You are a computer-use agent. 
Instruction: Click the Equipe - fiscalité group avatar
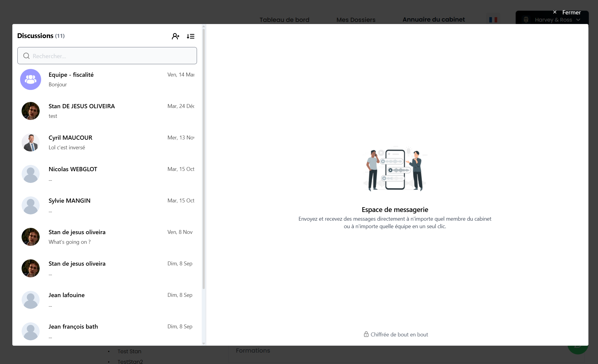coord(31,79)
